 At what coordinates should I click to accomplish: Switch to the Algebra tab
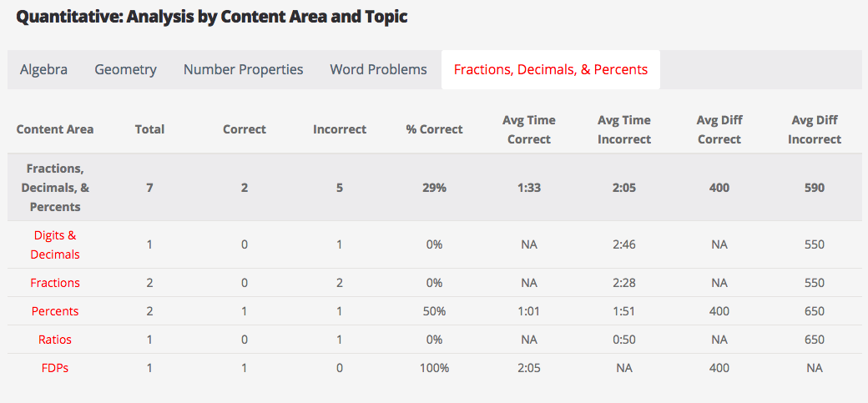pyautogui.click(x=43, y=70)
